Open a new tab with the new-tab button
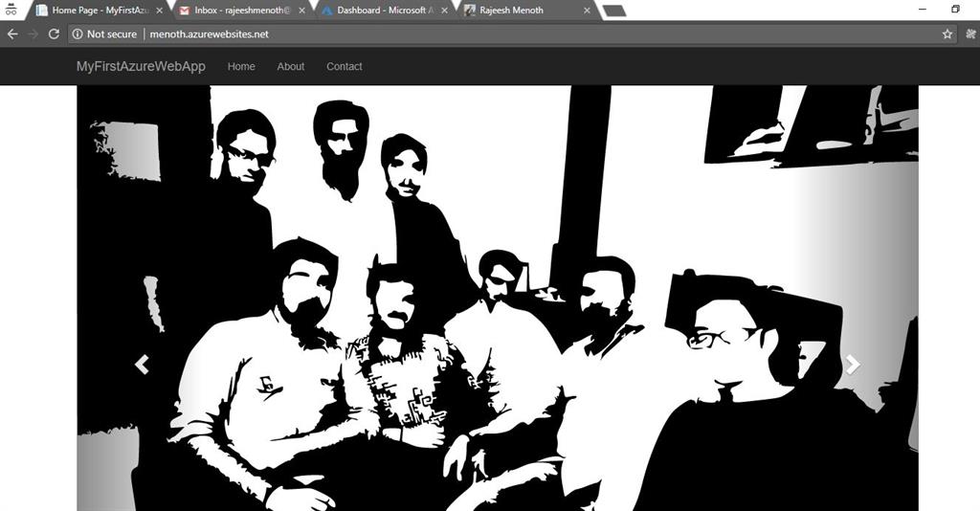 (x=615, y=11)
